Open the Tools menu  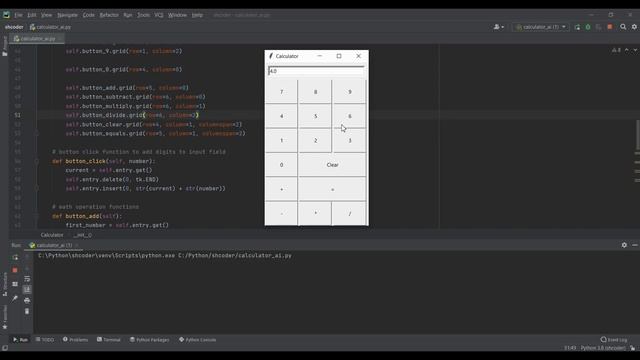[x=143, y=15]
